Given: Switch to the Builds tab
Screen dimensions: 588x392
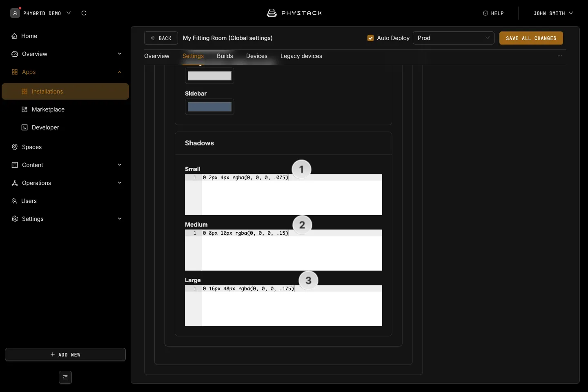Looking at the screenshot, I should tap(225, 56).
